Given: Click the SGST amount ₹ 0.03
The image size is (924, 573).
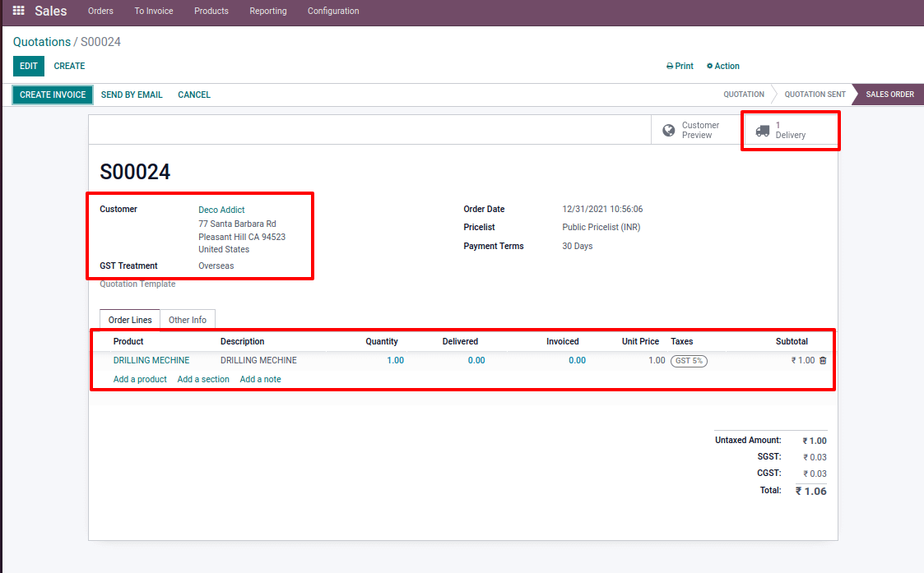Looking at the screenshot, I should point(815,457).
